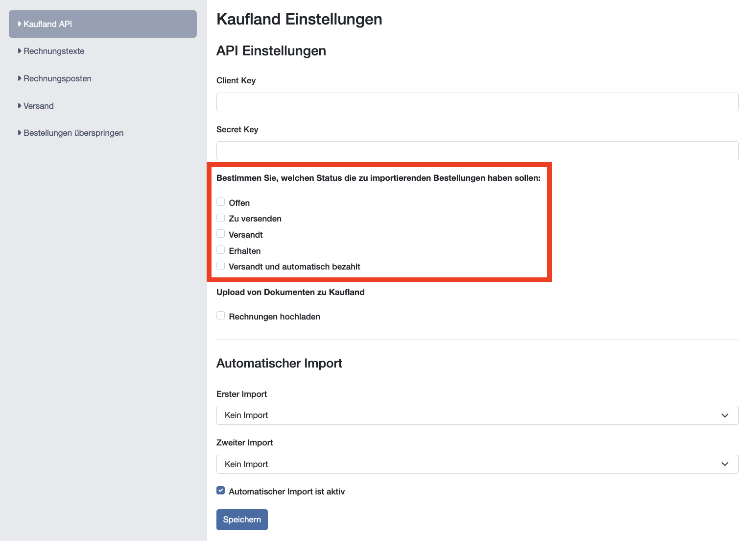
Task: Open Bestellungen überspringen settings
Action: [x=73, y=133]
